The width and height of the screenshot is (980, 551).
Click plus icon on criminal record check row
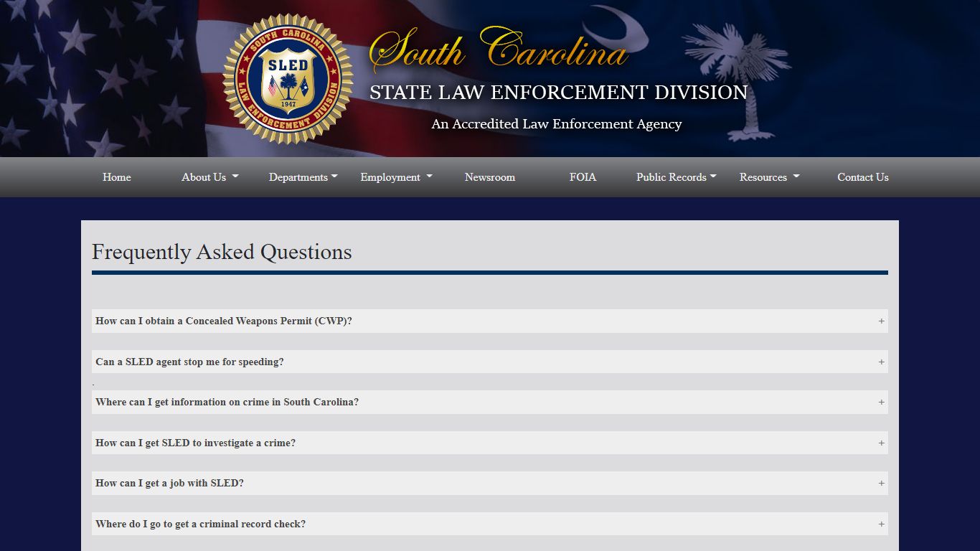coord(881,524)
